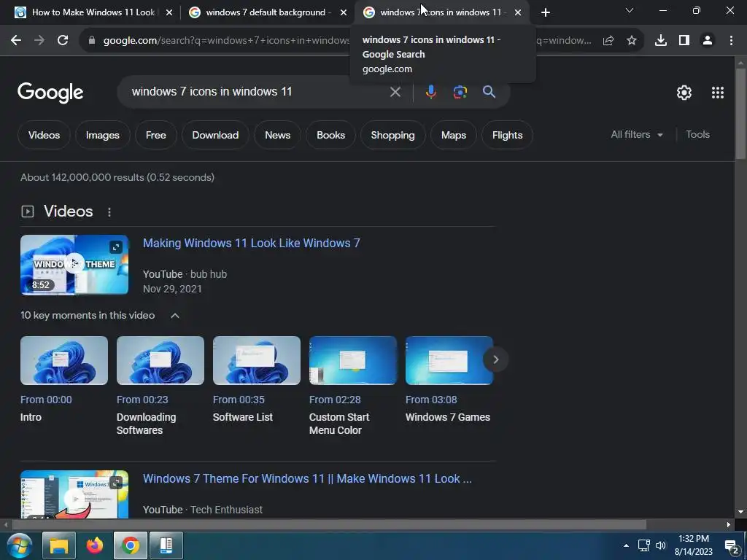Screen dimensions: 747x560
Task: Share this page icon in address bar
Action: coord(608,41)
